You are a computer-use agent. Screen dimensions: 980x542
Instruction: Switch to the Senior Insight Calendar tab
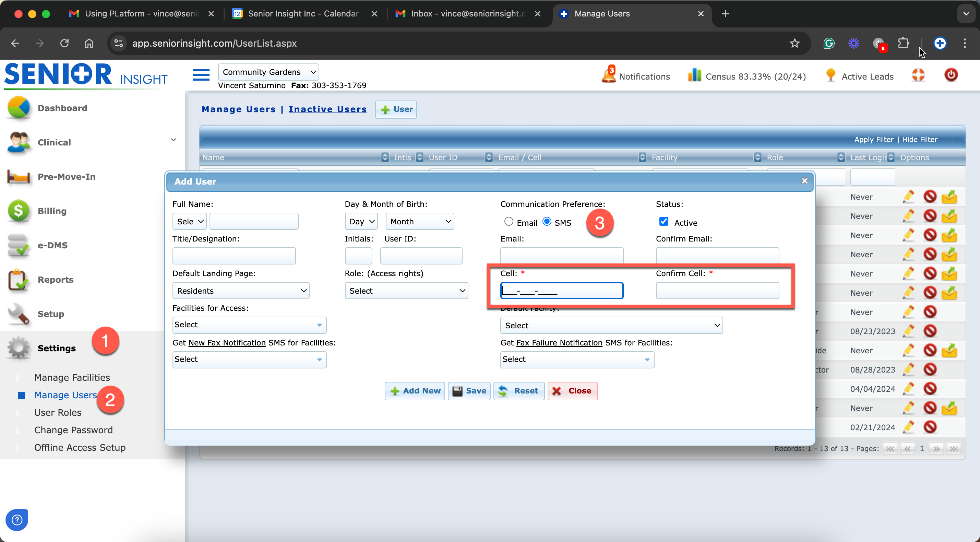(303, 14)
